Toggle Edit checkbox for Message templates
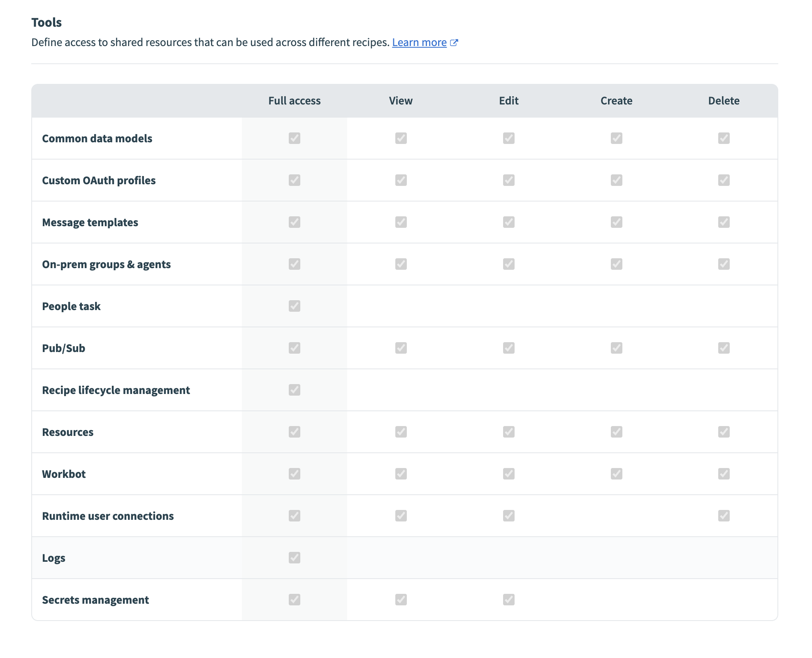 [x=508, y=222]
